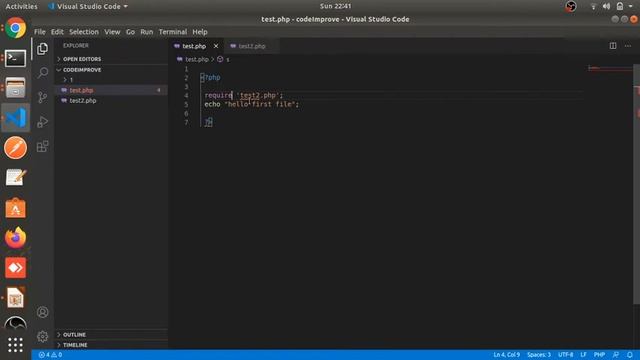
Task: Open the Help menu
Action: [x=200, y=32]
